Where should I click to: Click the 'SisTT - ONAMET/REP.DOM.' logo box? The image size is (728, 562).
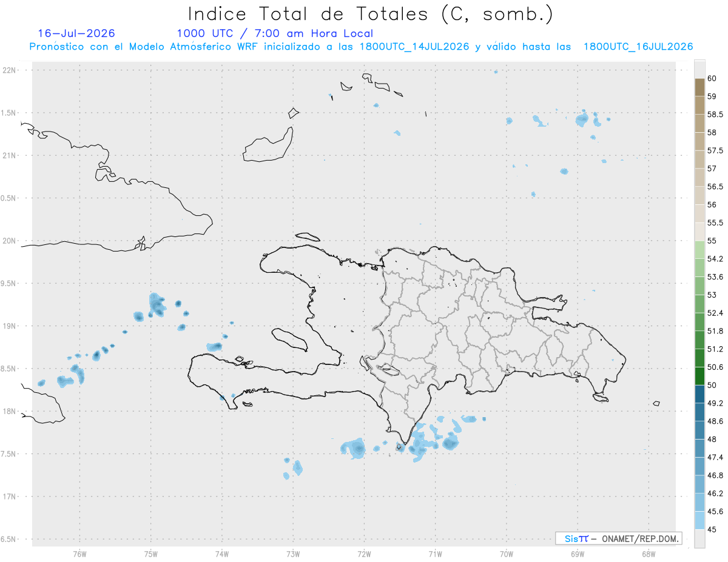coord(618,538)
